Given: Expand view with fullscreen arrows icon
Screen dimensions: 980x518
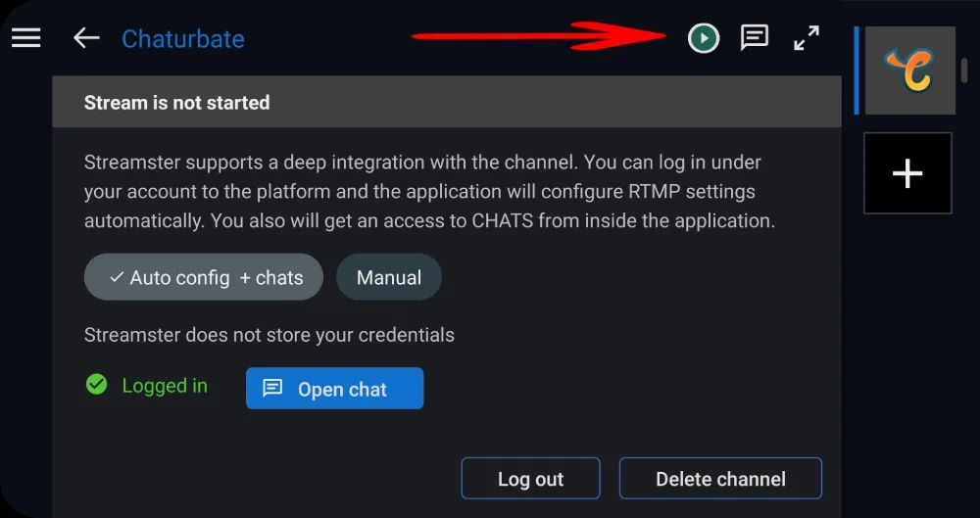Looking at the screenshot, I should pos(807,38).
